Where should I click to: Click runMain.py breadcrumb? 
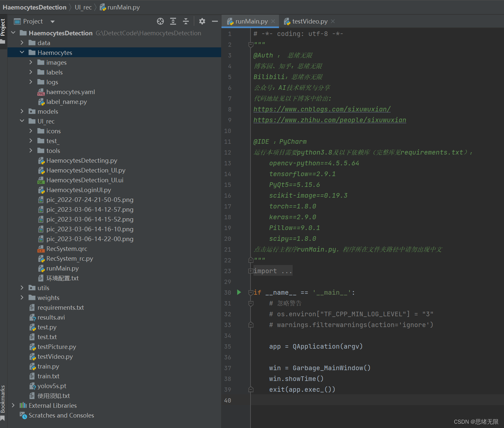[120, 7]
